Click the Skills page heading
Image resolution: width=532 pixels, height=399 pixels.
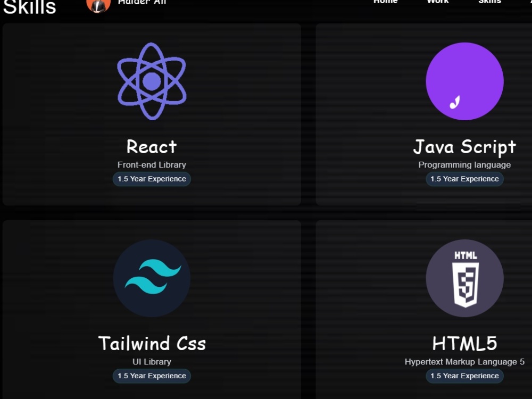(29, 7)
